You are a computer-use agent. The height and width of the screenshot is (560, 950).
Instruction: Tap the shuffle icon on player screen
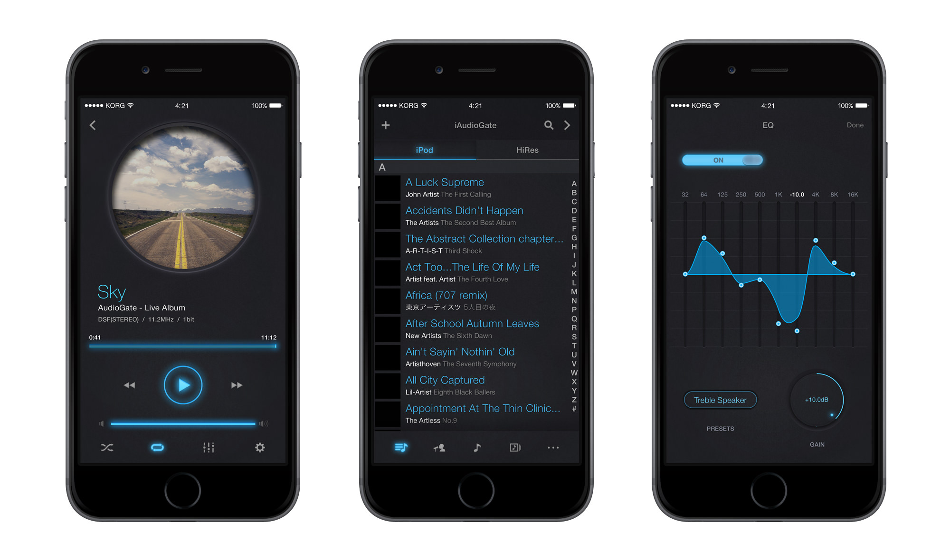(x=109, y=445)
